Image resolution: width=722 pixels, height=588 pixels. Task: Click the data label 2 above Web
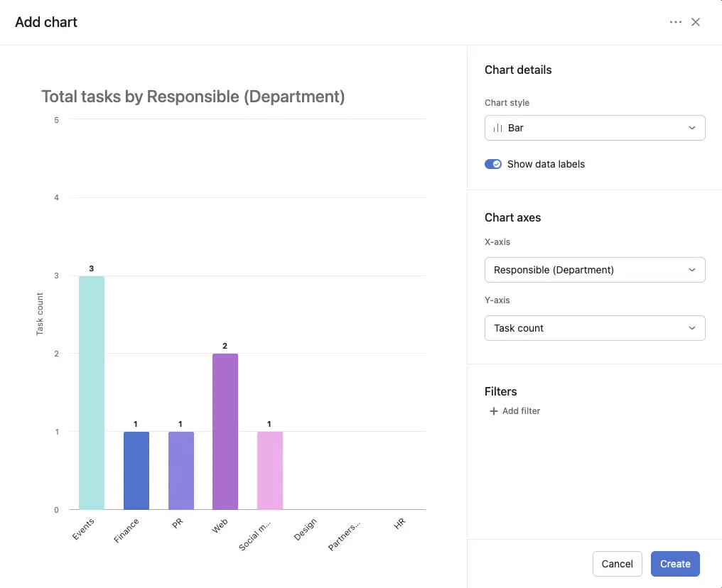[225, 346]
